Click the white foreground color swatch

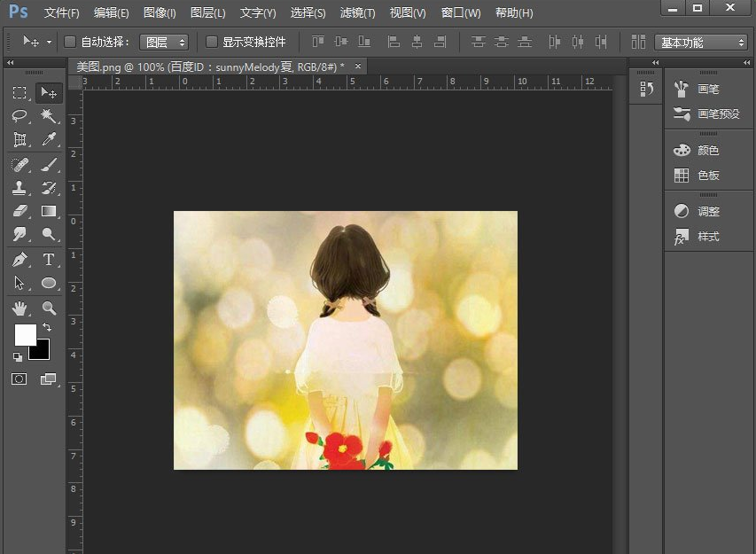[25, 334]
